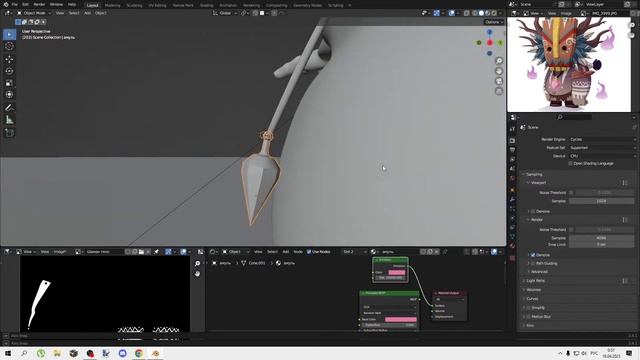The width and height of the screenshot is (640, 360).
Task: Click the reference character image
Action: point(569,64)
